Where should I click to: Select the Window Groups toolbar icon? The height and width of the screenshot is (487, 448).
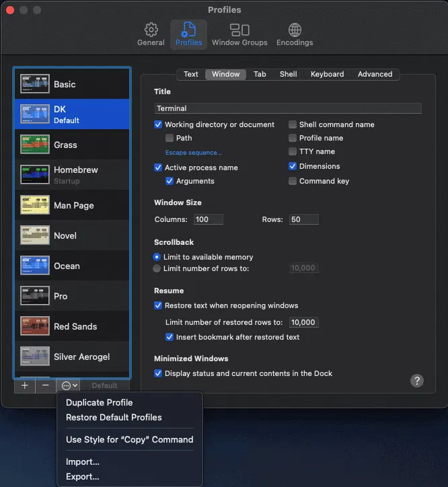point(239,34)
